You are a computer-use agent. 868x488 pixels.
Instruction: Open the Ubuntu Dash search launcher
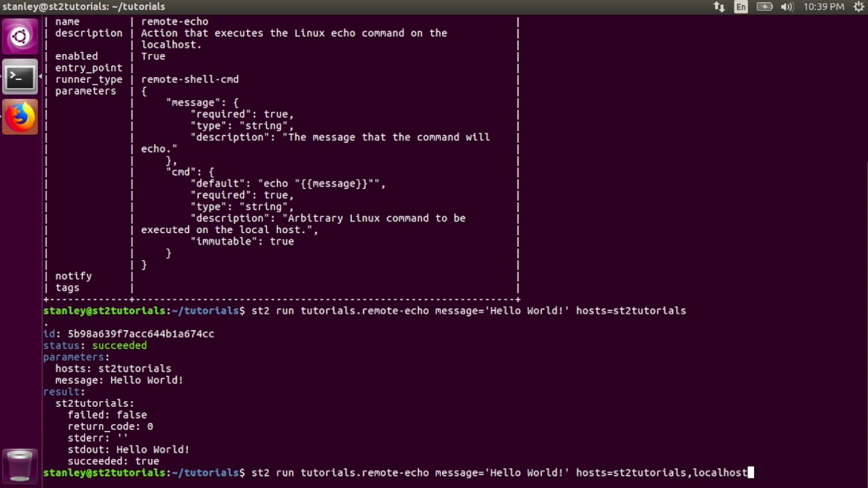tap(20, 36)
